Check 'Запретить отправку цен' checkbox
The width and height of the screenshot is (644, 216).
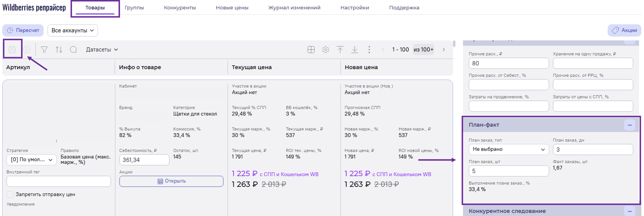(10, 194)
